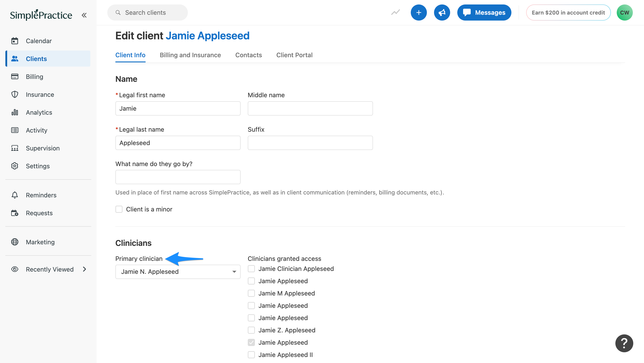This screenshot has height=363, width=644.
Task: Click the Middle name field
Action: pyautogui.click(x=310, y=108)
